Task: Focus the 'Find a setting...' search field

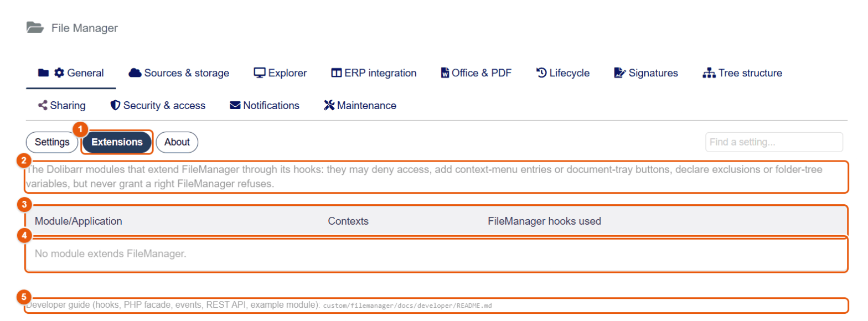Action: point(774,142)
